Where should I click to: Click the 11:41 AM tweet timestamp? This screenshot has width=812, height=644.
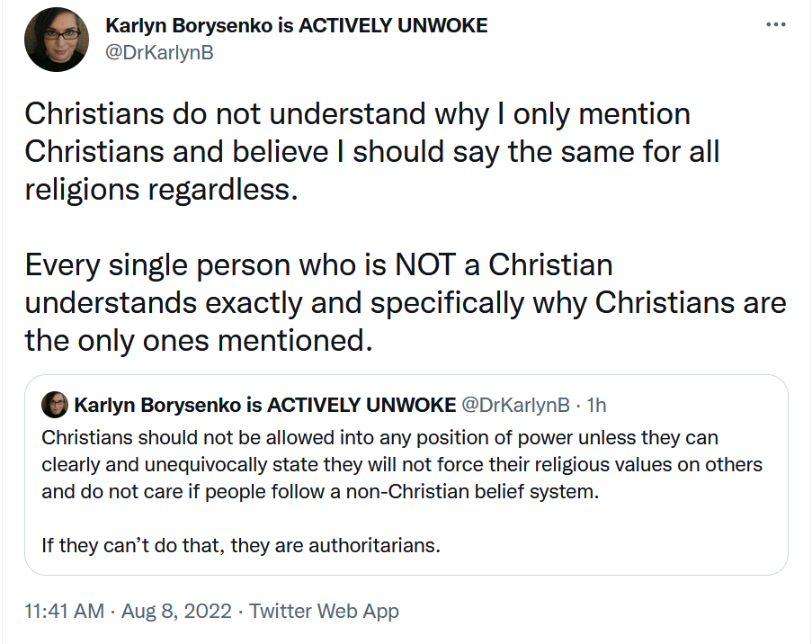point(64,611)
